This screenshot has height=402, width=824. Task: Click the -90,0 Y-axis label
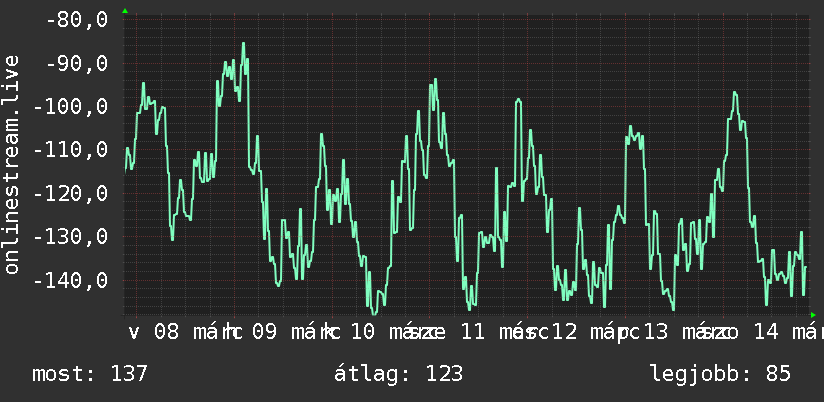click(77, 63)
